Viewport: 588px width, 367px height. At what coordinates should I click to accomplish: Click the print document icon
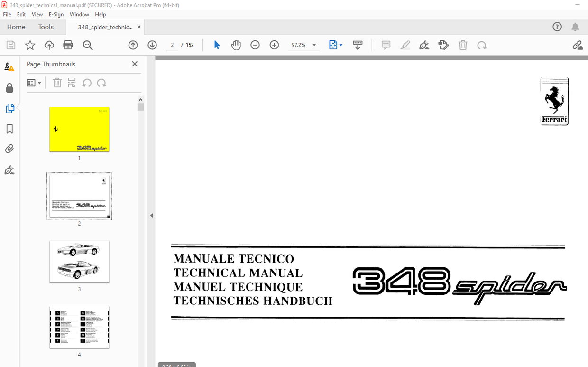(68, 45)
